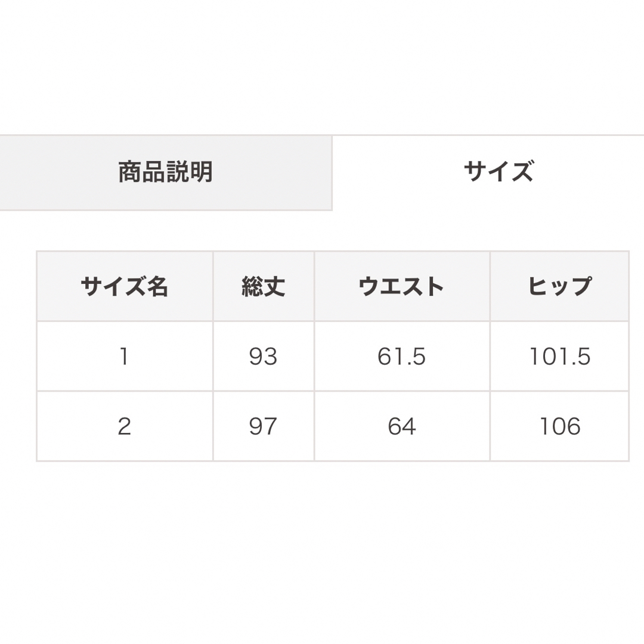Click the 商品説明 tab text label
This screenshot has width=644, height=644.
click(166, 172)
